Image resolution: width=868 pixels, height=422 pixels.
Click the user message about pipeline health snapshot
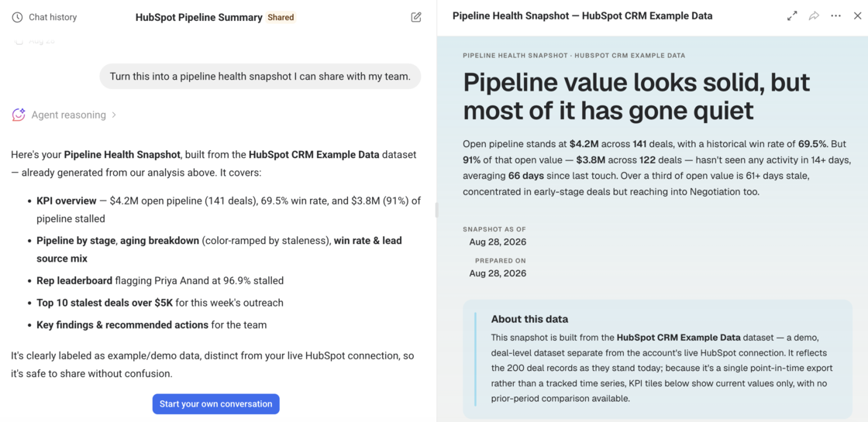(260, 77)
